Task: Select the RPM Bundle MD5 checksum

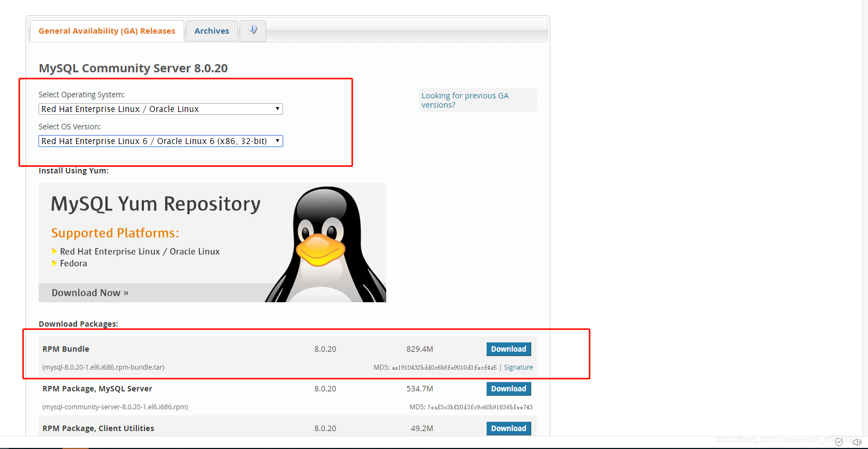Action: coord(444,367)
